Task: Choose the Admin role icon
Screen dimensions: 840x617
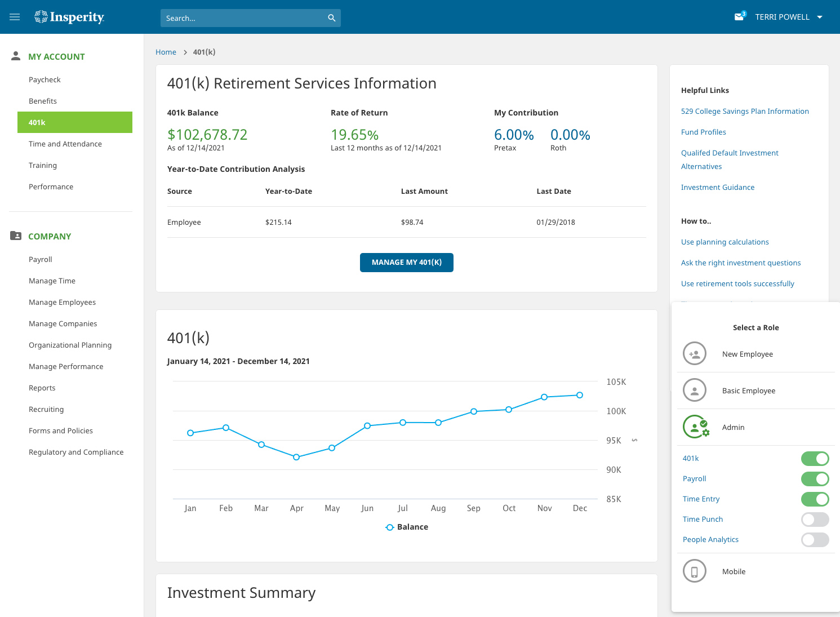Action: click(695, 427)
